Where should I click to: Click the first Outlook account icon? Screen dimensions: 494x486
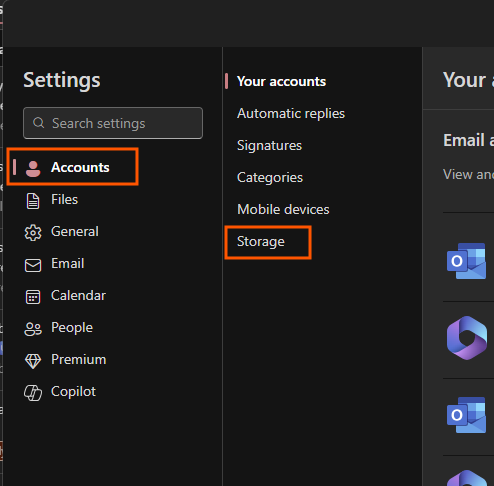click(x=466, y=261)
